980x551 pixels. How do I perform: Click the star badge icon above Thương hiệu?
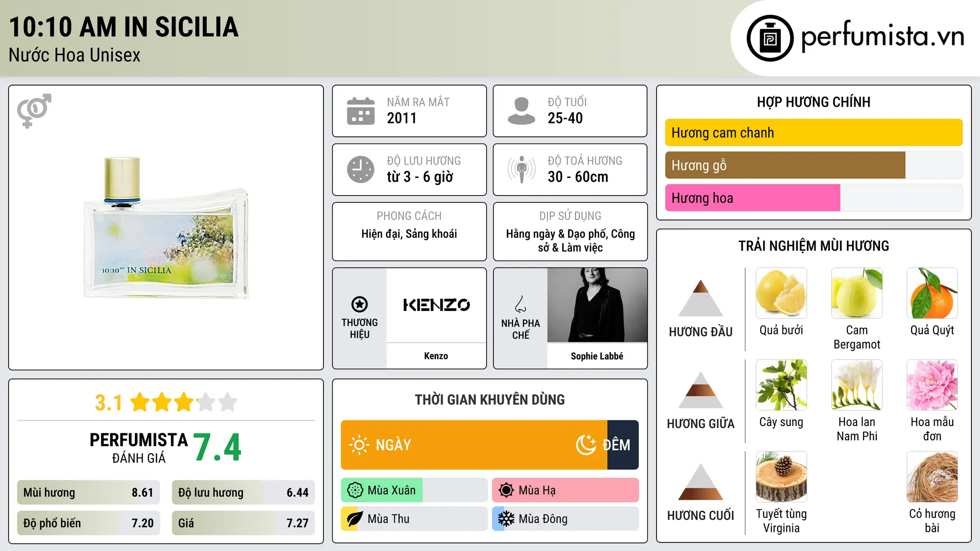click(x=359, y=304)
